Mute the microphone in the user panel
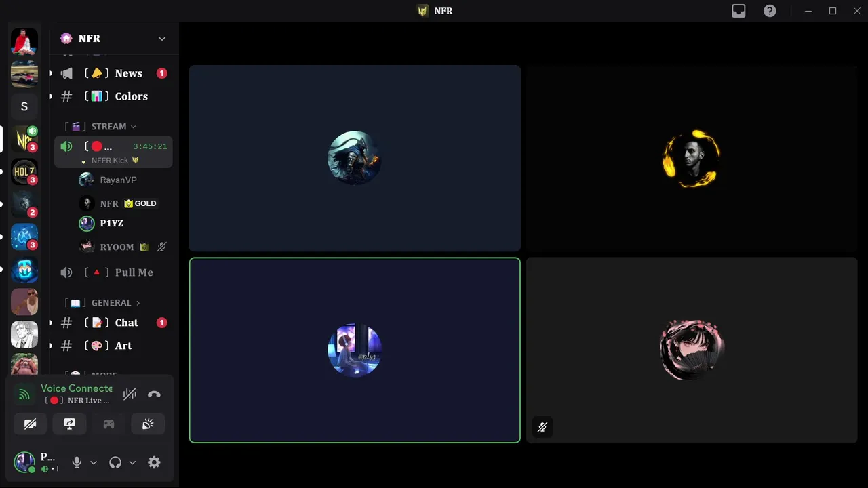 click(x=77, y=462)
